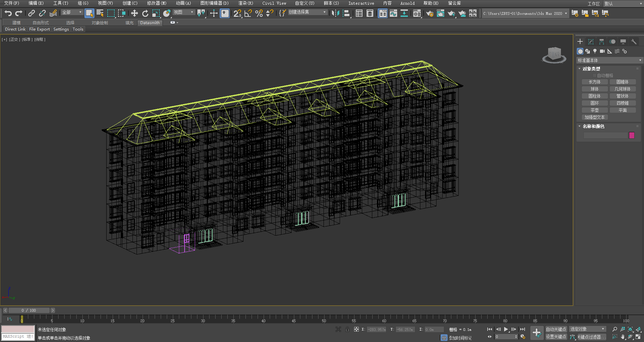Open Render Setup teapot icon
This screenshot has width=644, height=342.
[x=429, y=13]
